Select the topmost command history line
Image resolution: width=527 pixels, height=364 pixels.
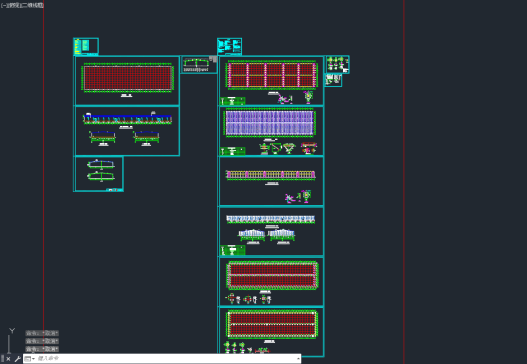[x=42, y=333]
